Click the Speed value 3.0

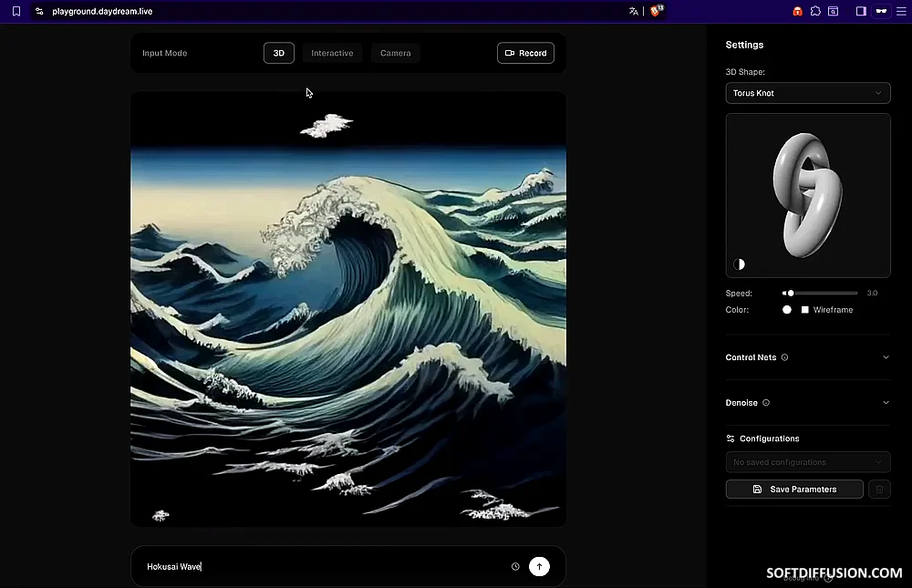pyautogui.click(x=872, y=294)
